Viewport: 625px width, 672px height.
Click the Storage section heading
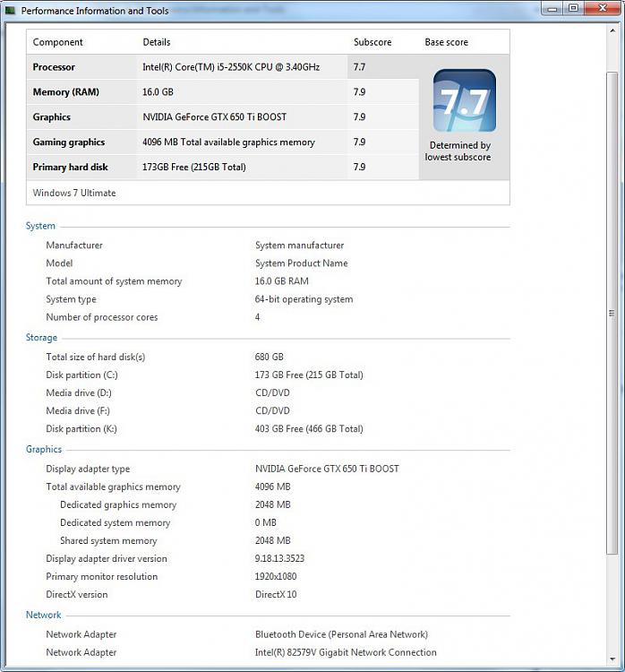click(41, 337)
